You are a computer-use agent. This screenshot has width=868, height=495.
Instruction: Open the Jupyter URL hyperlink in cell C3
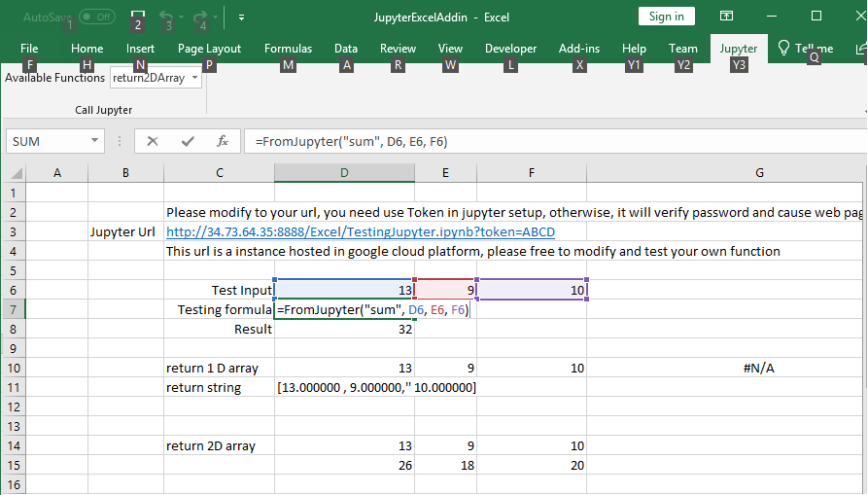(360, 232)
